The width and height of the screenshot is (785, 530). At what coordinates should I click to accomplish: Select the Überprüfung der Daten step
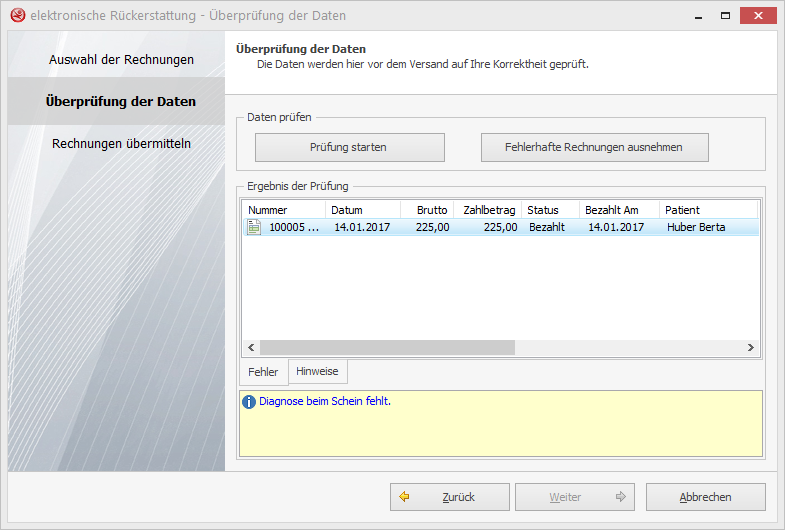(121, 101)
